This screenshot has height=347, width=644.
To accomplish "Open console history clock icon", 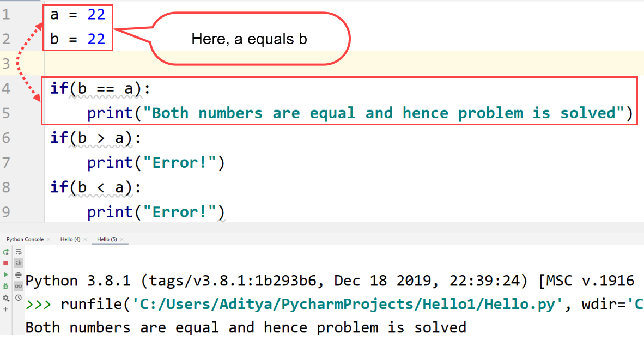I will click(x=18, y=297).
